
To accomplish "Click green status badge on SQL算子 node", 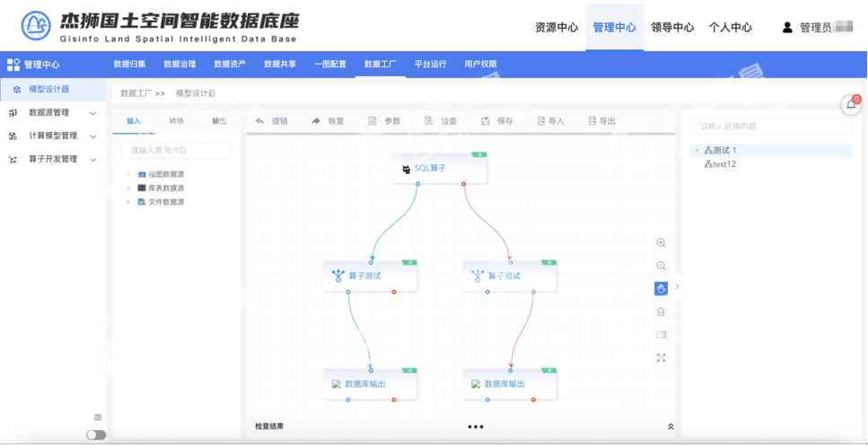I will pyautogui.click(x=478, y=154).
